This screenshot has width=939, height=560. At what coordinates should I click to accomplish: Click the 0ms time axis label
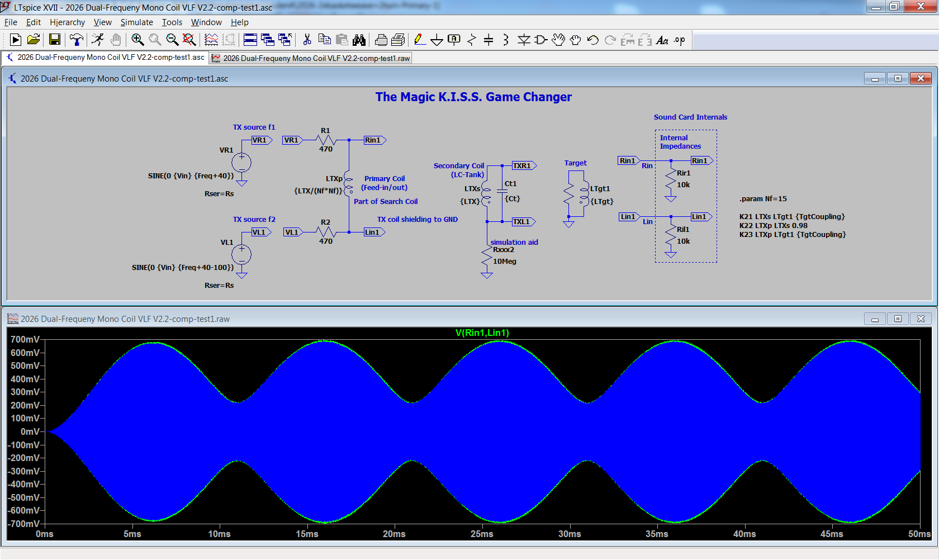[45, 534]
